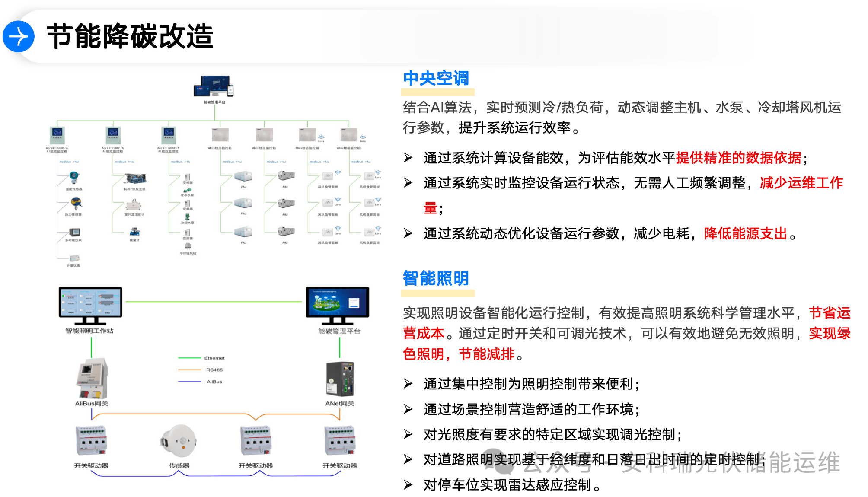Image resolution: width=868 pixels, height=497 pixels.
Task: Click the 中央空调 section heading
Action: tap(436, 78)
